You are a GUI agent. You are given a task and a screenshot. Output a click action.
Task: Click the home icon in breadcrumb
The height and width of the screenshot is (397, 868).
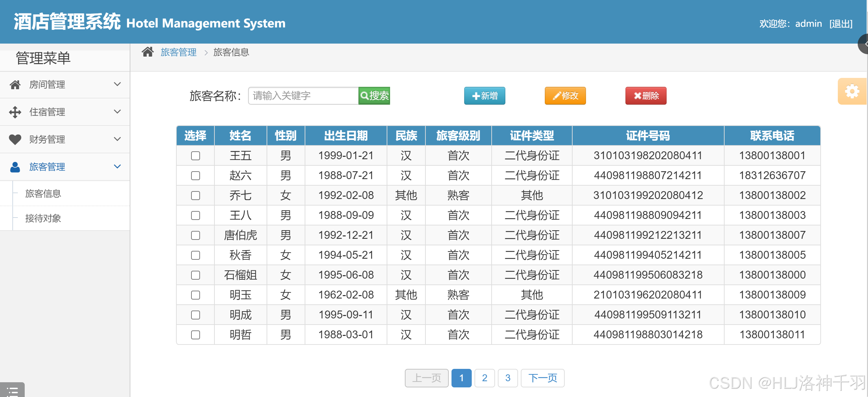148,52
